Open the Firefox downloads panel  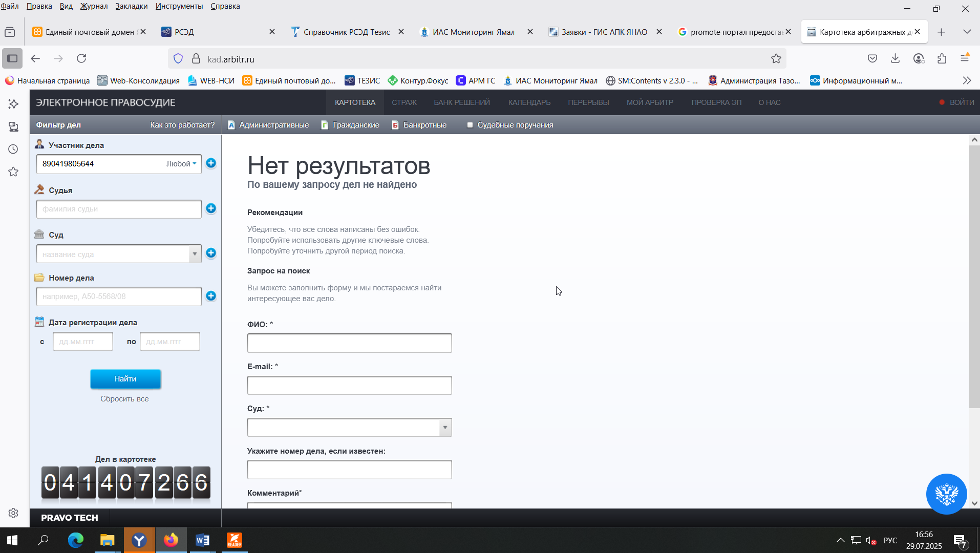(895, 58)
